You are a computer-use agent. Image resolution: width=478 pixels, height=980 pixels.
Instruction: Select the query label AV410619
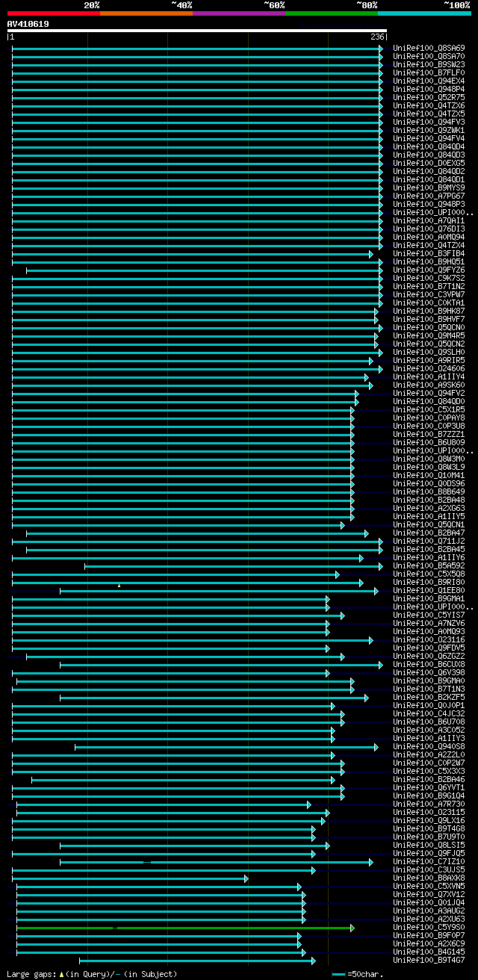click(28, 24)
